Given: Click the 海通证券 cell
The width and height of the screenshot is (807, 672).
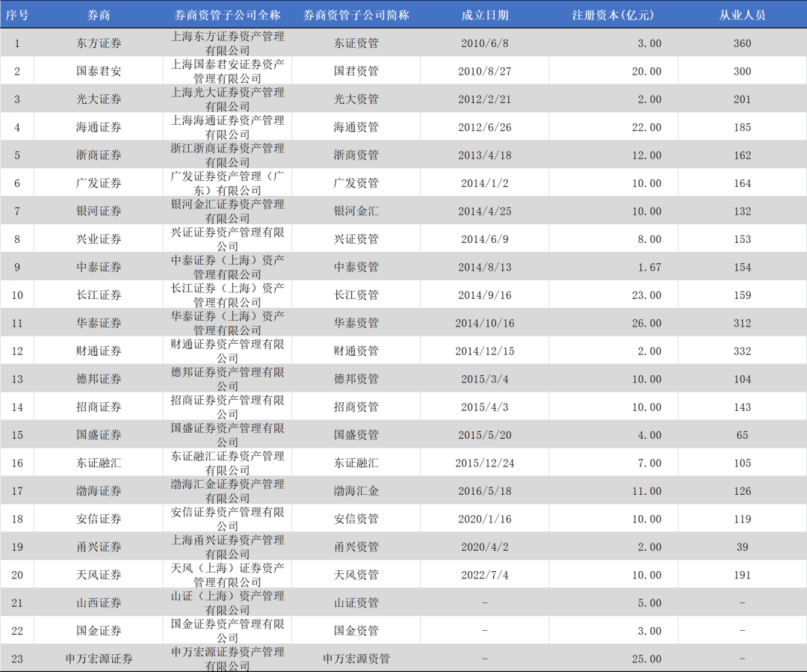Looking at the screenshot, I should [x=99, y=127].
